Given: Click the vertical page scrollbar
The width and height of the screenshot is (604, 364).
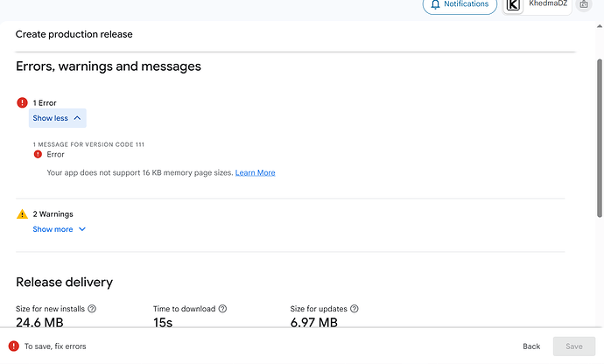Looking at the screenshot, I should tap(600, 138).
